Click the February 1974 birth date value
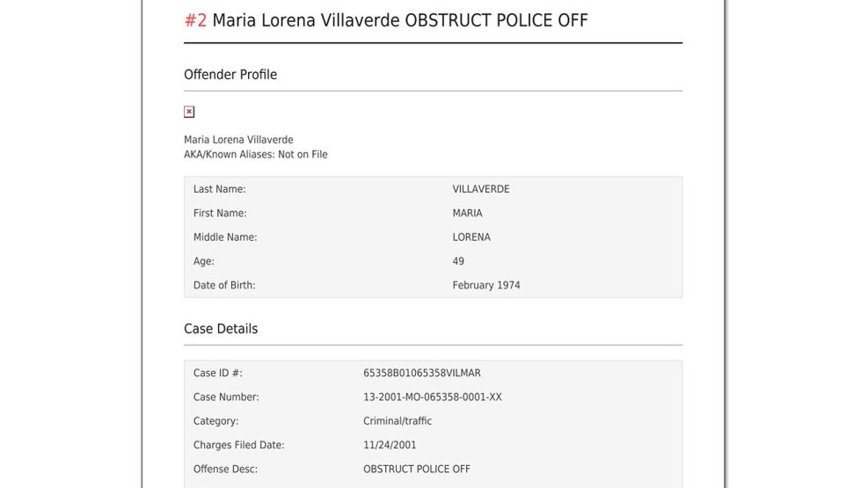Screen dimensions: 868x488 click(486, 285)
